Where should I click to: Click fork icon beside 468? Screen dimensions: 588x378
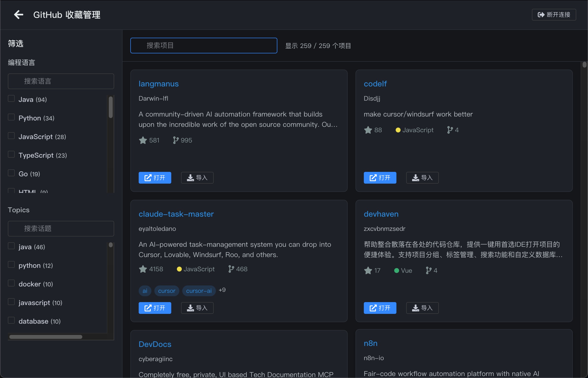coord(231,269)
